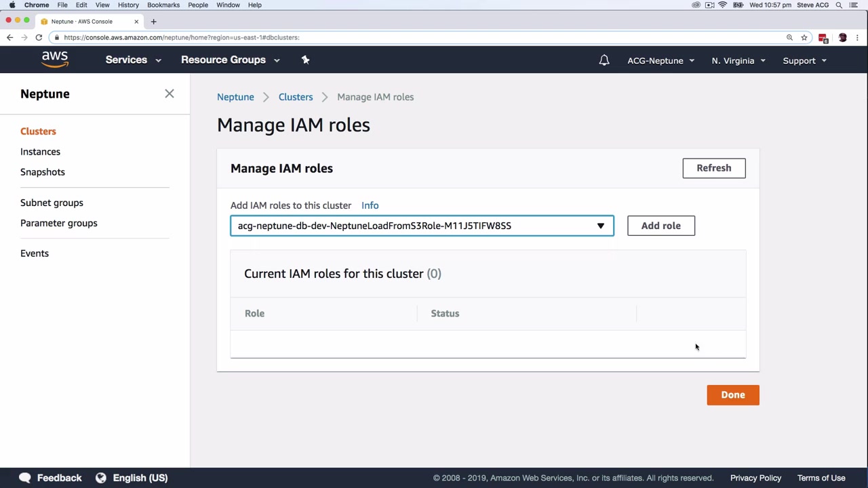Image resolution: width=868 pixels, height=488 pixels.
Task: Open the View menu
Action: [x=102, y=5]
